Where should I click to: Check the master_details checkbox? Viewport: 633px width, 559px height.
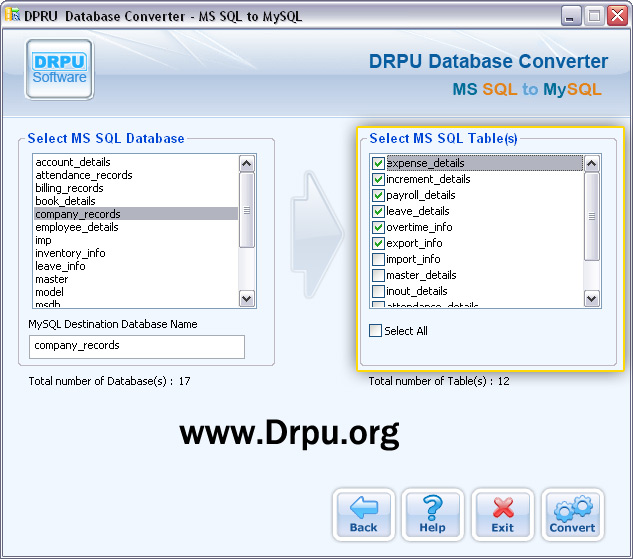point(378,275)
